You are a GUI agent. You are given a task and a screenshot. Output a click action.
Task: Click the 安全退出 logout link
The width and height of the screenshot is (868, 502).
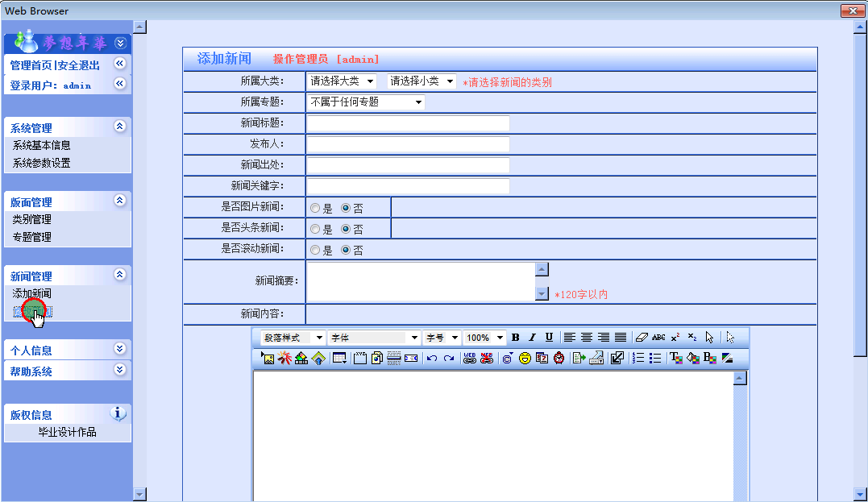click(79, 65)
